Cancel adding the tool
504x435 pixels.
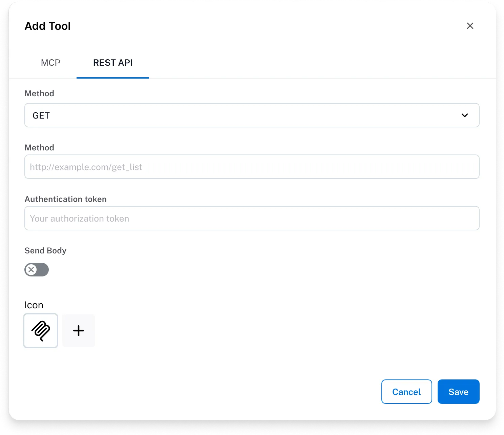406,392
